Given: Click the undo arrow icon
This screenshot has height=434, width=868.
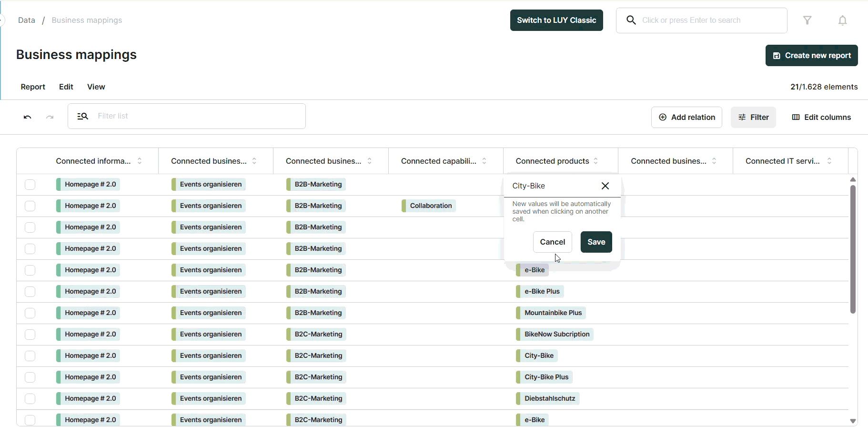Looking at the screenshot, I should click(x=27, y=117).
